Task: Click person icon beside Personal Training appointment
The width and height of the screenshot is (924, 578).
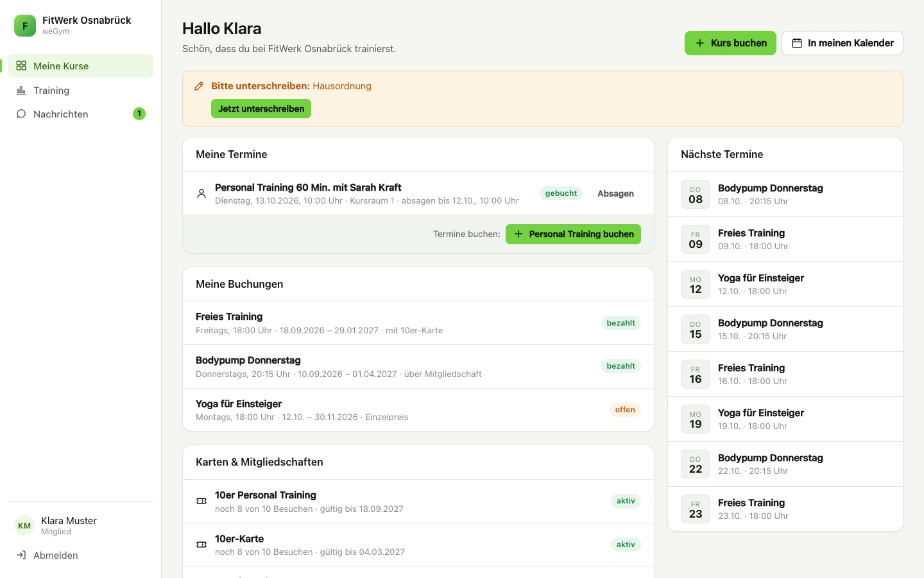Action: (x=201, y=193)
